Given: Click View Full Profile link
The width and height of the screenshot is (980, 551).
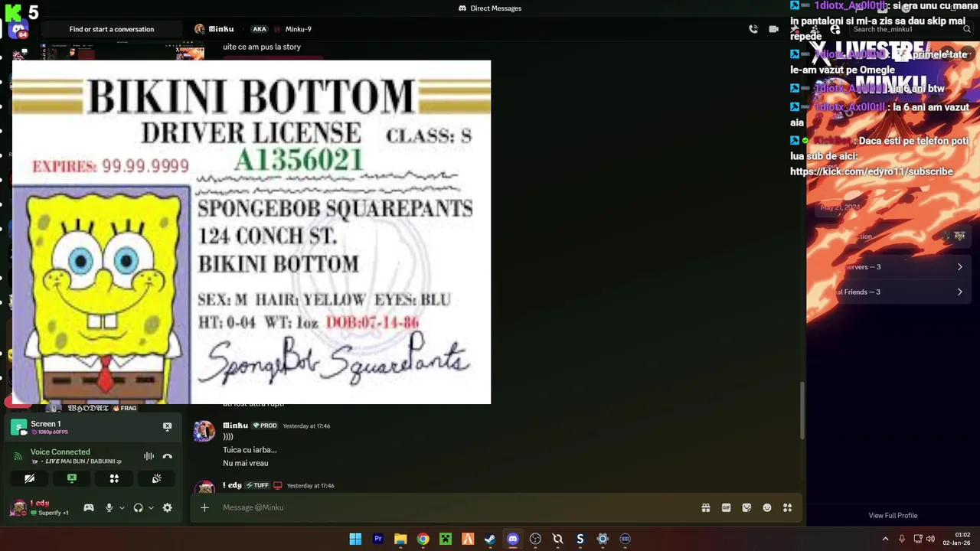Looking at the screenshot, I should 893,516.
